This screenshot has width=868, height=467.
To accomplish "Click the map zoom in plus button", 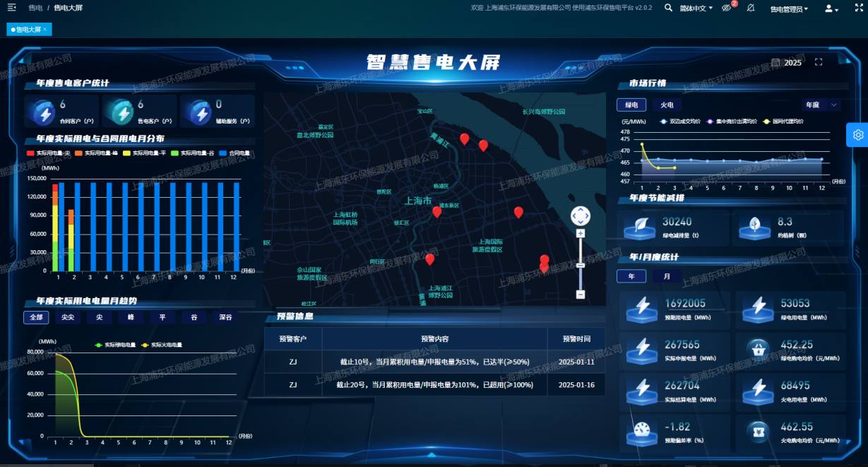I will [x=581, y=233].
